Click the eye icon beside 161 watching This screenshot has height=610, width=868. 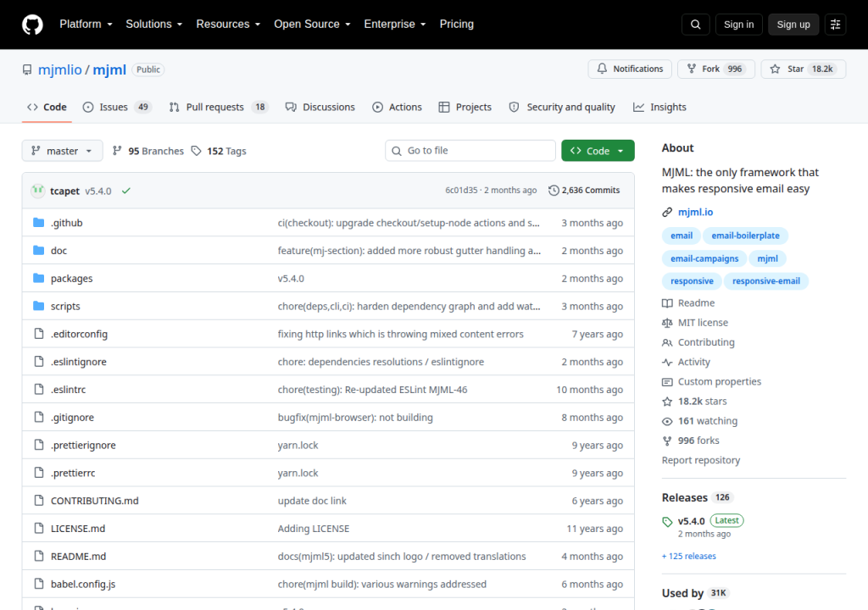667,421
